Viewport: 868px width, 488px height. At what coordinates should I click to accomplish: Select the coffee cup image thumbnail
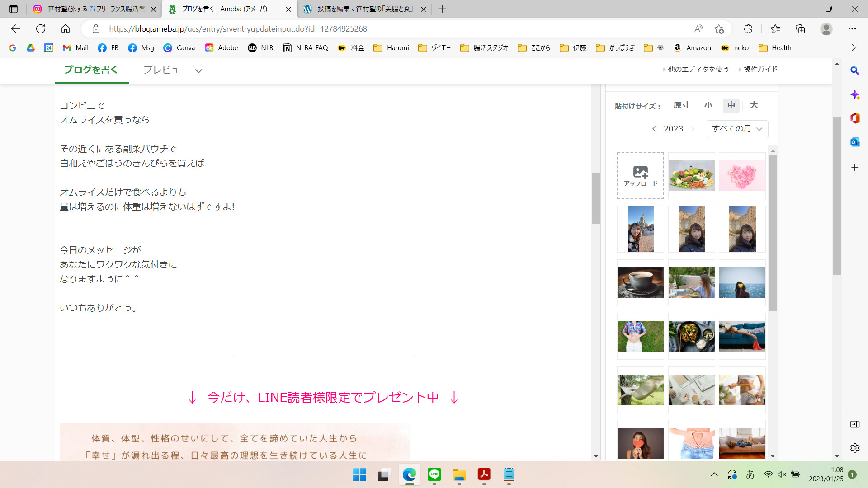pyautogui.click(x=641, y=283)
